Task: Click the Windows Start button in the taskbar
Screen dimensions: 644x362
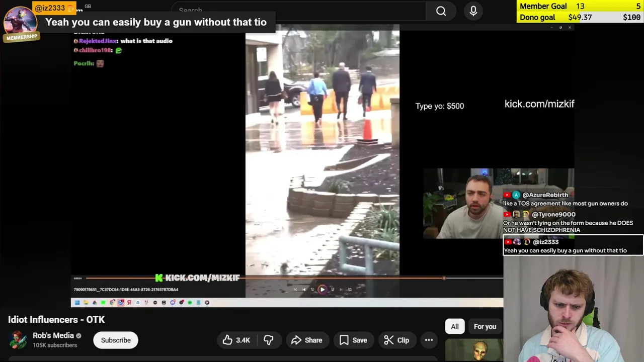Action: point(77,303)
